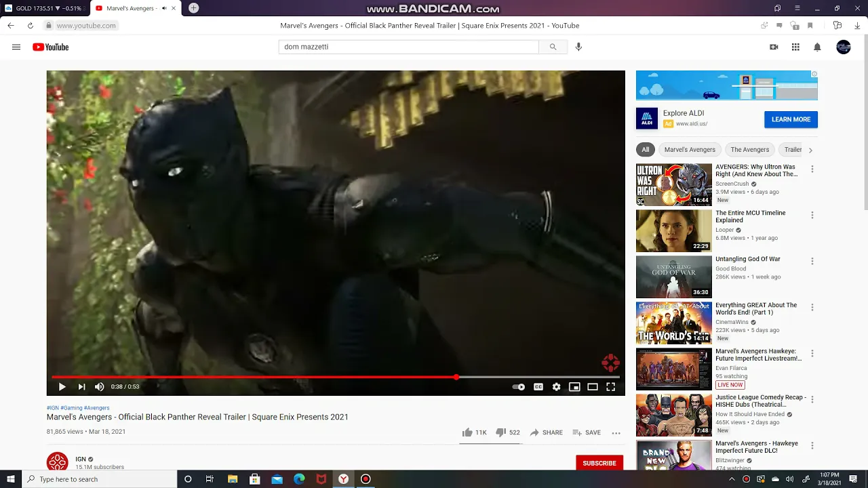Select the Marvel's Avengers filter chip
This screenshot has height=488, width=868.
[690, 149]
